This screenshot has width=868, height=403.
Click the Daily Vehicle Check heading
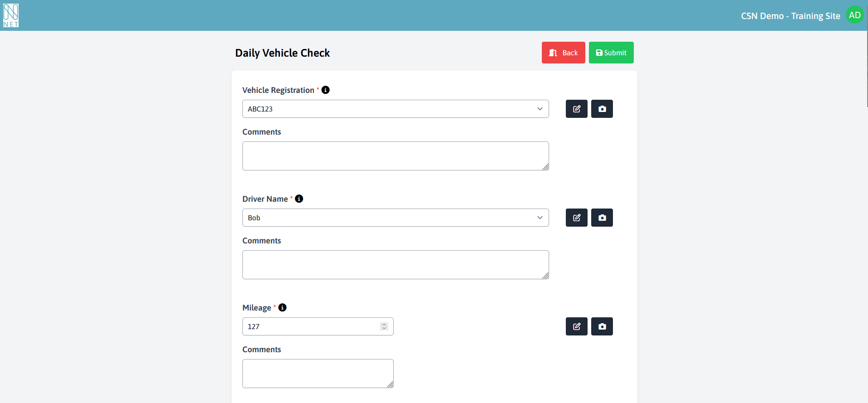(282, 53)
